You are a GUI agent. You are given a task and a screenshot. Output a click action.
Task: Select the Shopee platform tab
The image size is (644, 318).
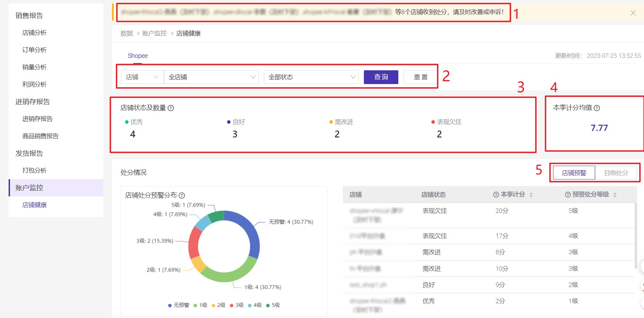137,56
